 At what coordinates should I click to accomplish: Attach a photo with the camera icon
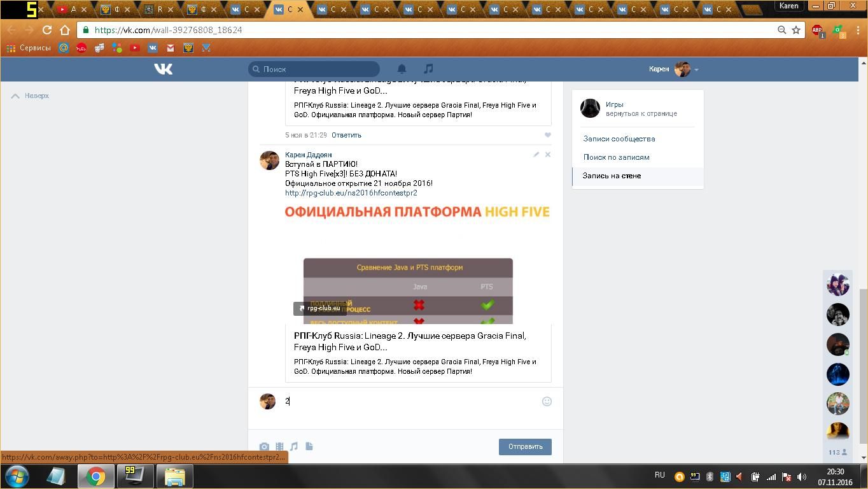[x=264, y=446]
